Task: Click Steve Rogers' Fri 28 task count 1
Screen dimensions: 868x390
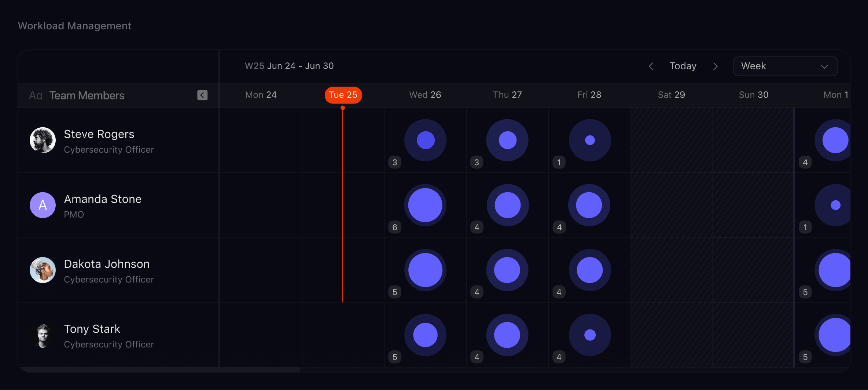Action: coord(559,162)
